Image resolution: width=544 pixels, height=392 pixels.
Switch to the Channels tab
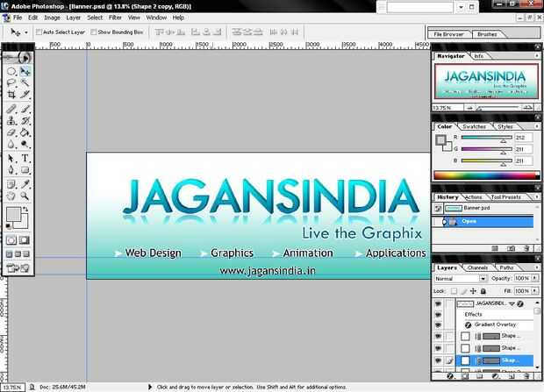477,267
